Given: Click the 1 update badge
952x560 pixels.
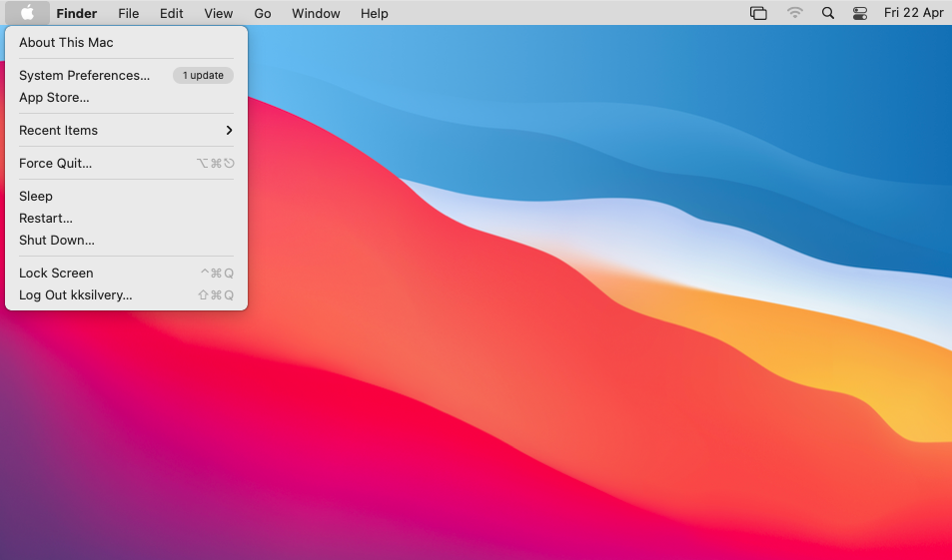Looking at the screenshot, I should [203, 75].
